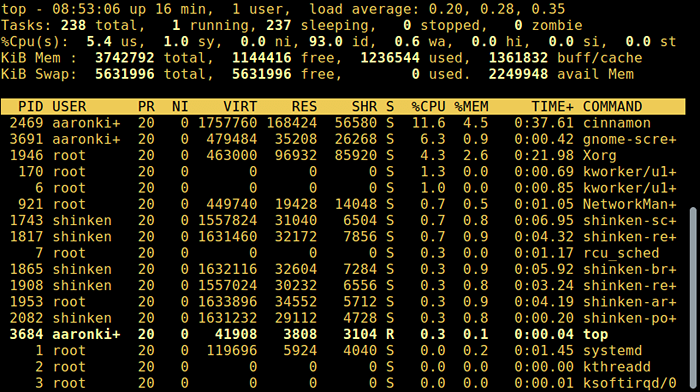Click the kthreadd process entry
700x392 pixels.
point(617,367)
